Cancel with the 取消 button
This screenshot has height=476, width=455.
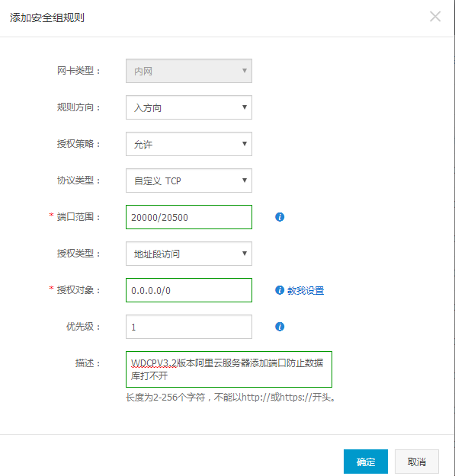point(417,462)
